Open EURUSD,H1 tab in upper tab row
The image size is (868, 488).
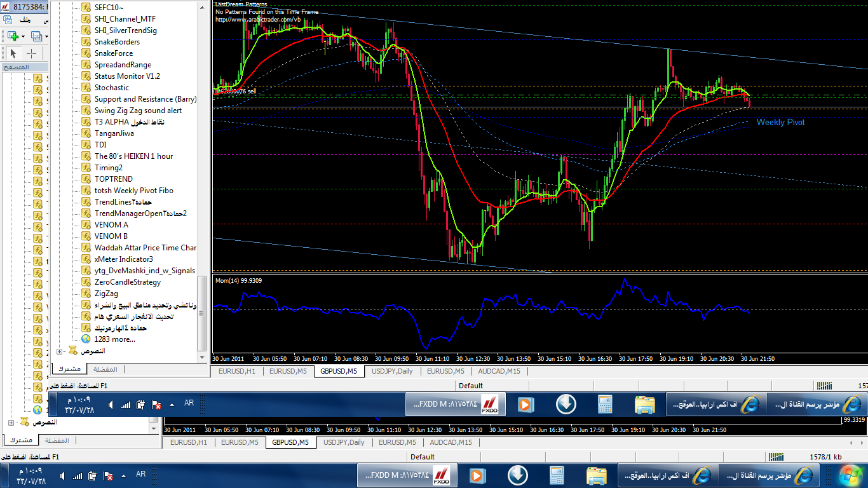pos(236,371)
